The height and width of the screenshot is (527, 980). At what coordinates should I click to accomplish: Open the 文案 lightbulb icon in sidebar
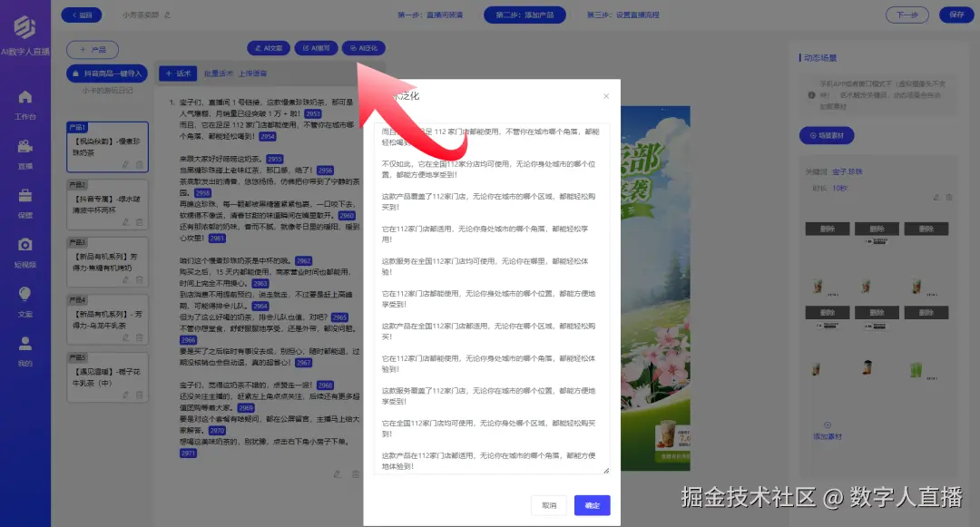[x=25, y=294]
